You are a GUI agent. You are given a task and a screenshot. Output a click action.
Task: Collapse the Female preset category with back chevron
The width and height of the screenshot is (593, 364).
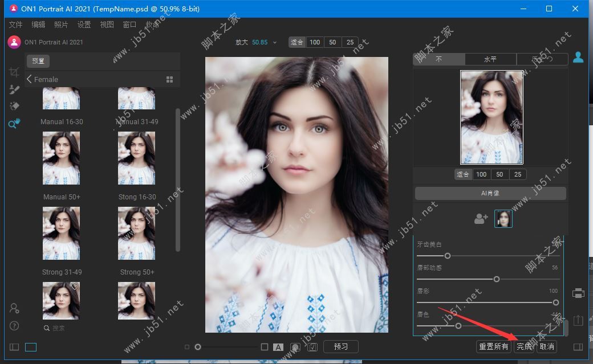coord(29,79)
